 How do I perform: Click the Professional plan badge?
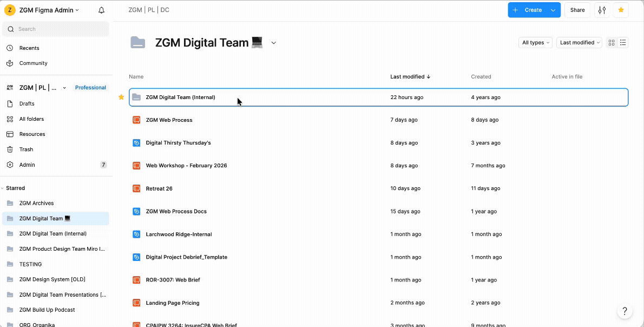[90, 88]
